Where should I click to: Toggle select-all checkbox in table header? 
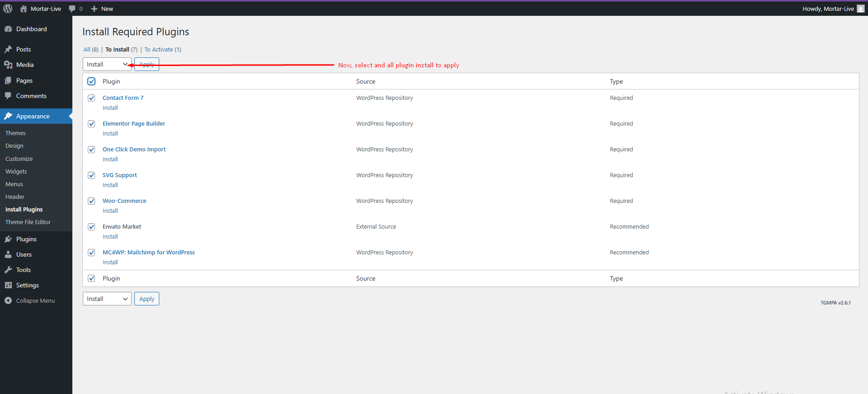(x=91, y=81)
